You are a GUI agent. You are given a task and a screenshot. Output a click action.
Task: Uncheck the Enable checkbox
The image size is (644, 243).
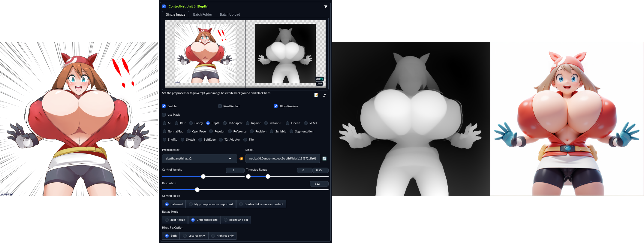pyautogui.click(x=164, y=106)
